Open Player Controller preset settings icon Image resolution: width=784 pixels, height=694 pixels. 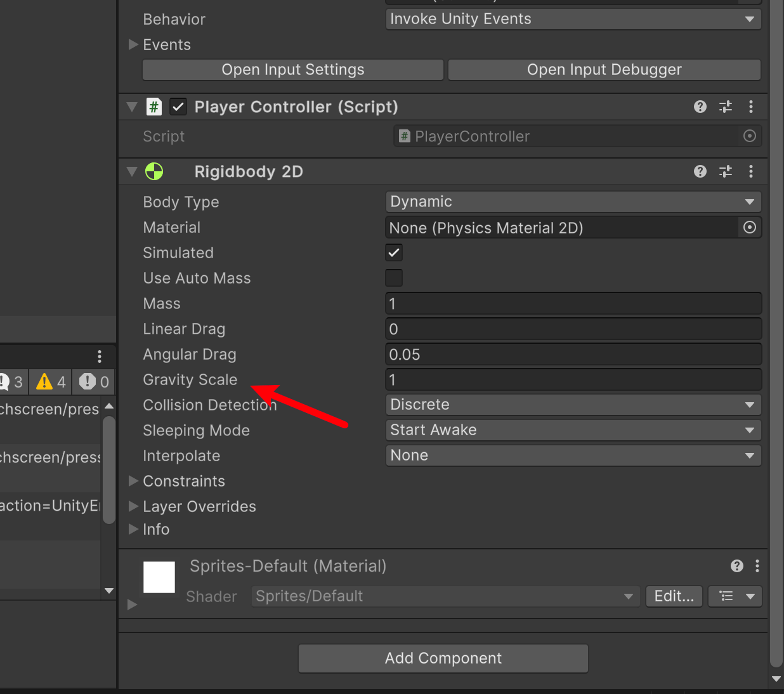[x=726, y=107]
